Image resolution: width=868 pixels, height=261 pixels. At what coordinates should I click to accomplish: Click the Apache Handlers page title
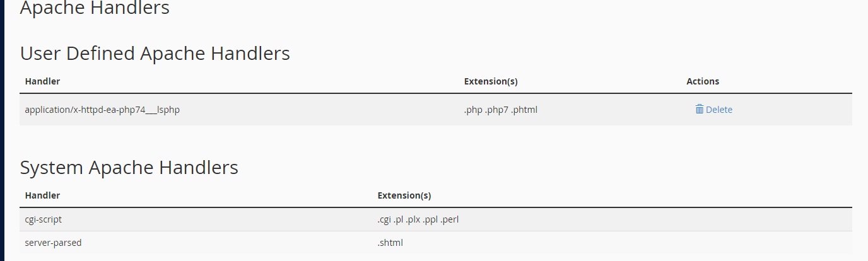point(95,8)
